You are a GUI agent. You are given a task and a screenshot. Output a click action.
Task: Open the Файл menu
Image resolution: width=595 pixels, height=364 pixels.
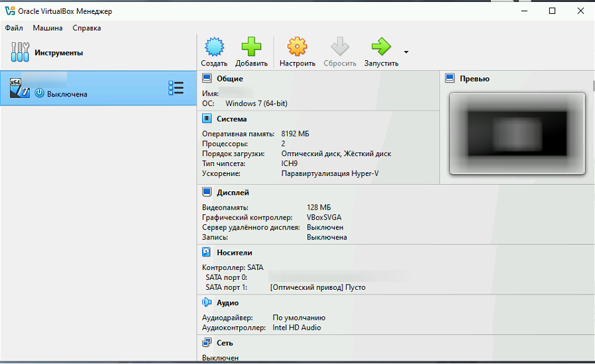14,28
